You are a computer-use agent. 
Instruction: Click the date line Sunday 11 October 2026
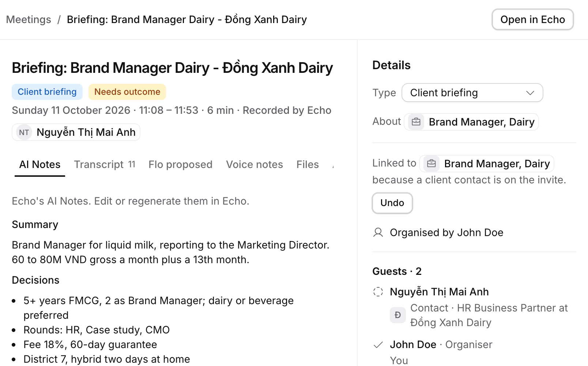pyautogui.click(x=171, y=110)
